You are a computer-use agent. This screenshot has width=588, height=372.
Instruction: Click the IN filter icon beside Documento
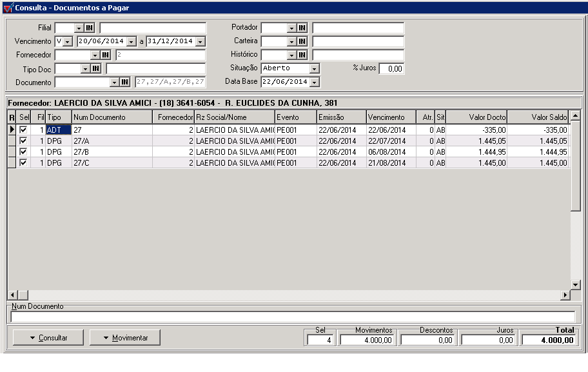point(125,82)
